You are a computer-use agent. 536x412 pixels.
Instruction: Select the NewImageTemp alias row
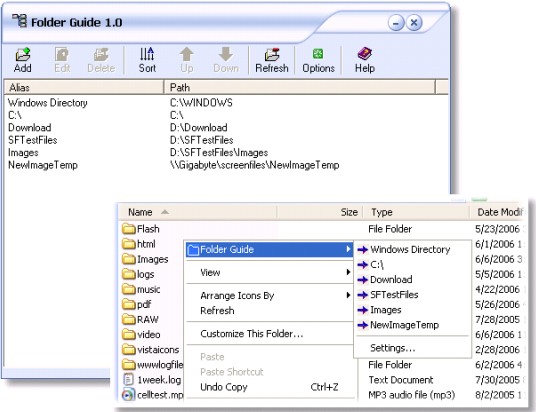point(43,165)
